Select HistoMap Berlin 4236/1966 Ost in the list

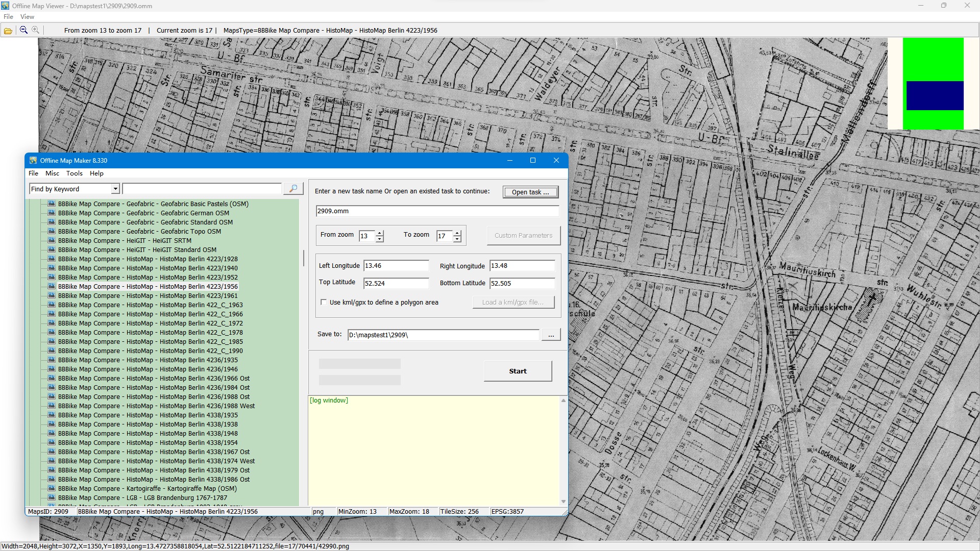click(x=154, y=378)
